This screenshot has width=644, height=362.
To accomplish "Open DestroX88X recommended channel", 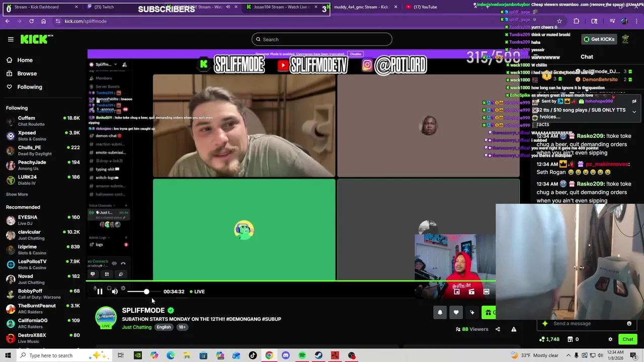I will coord(43,338).
